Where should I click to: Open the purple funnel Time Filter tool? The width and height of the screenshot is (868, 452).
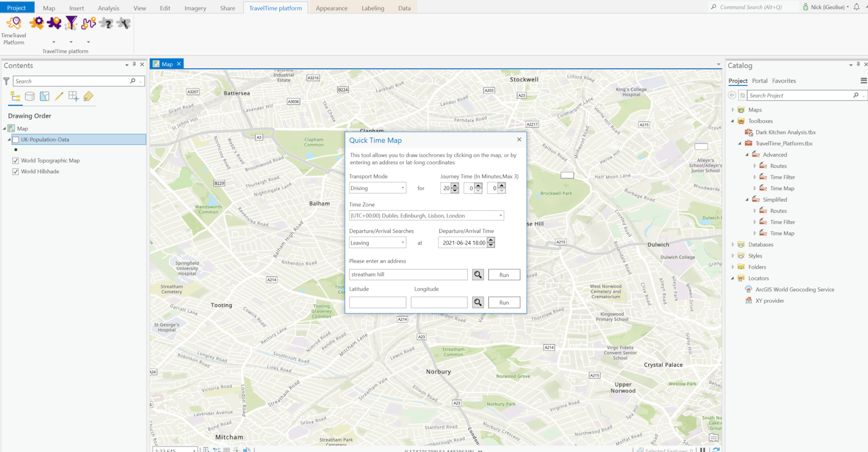click(x=72, y=23)
